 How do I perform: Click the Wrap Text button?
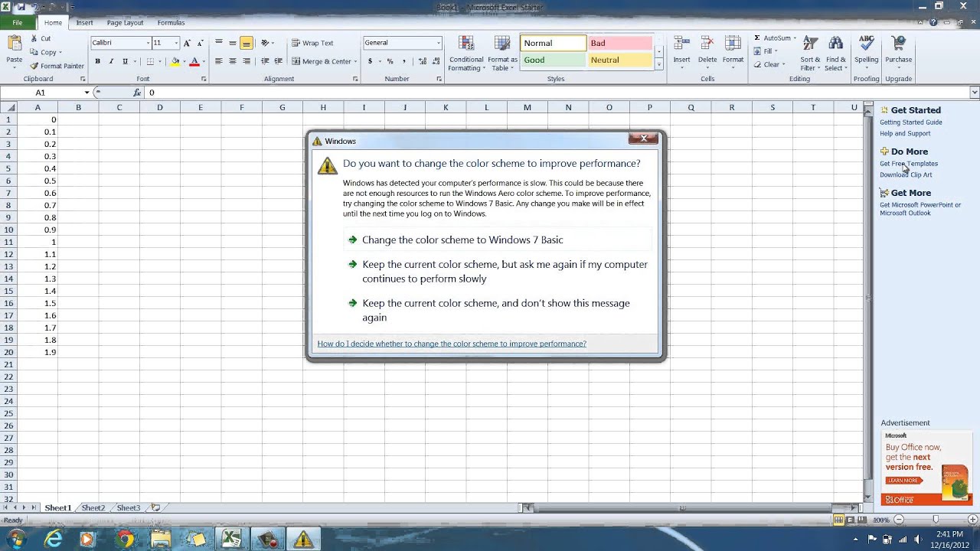(312, 43)
